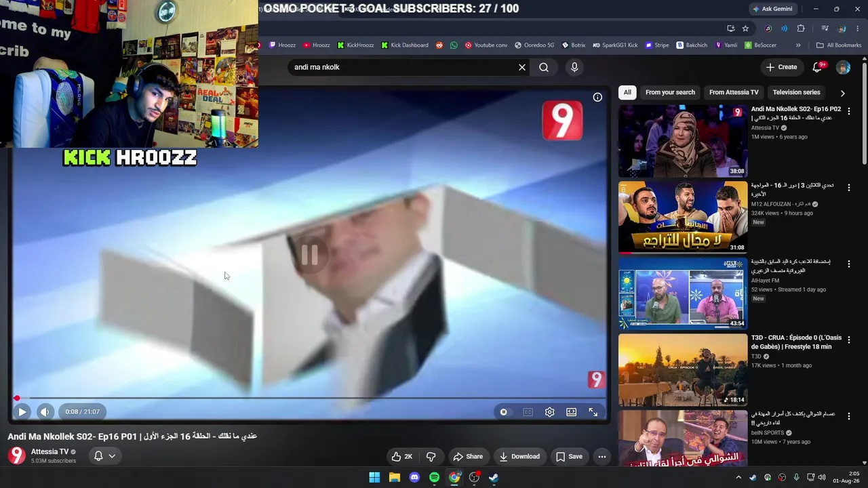Bookmark this page with star icon
This screenshot has height=488, width=868.
745,28
